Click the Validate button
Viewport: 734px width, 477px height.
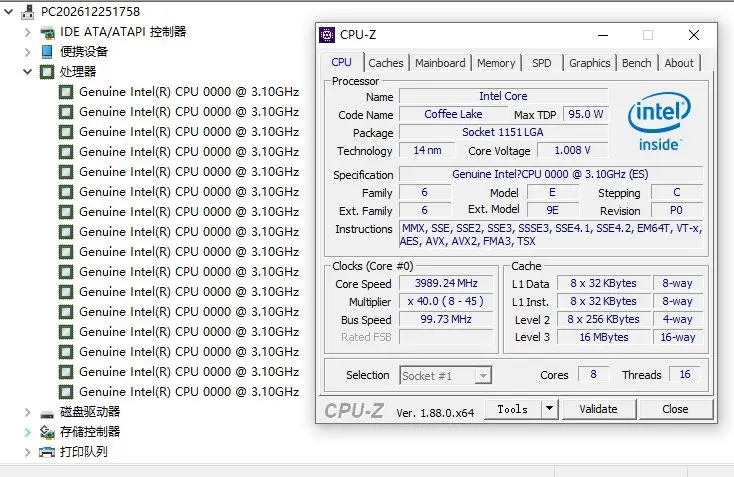coord(598,409)
